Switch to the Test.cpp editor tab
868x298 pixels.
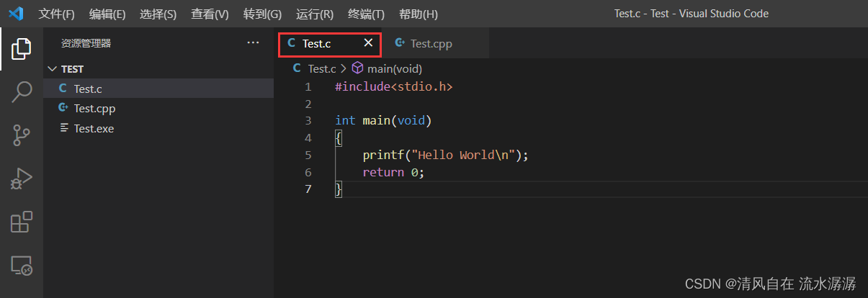pos(431,44)
